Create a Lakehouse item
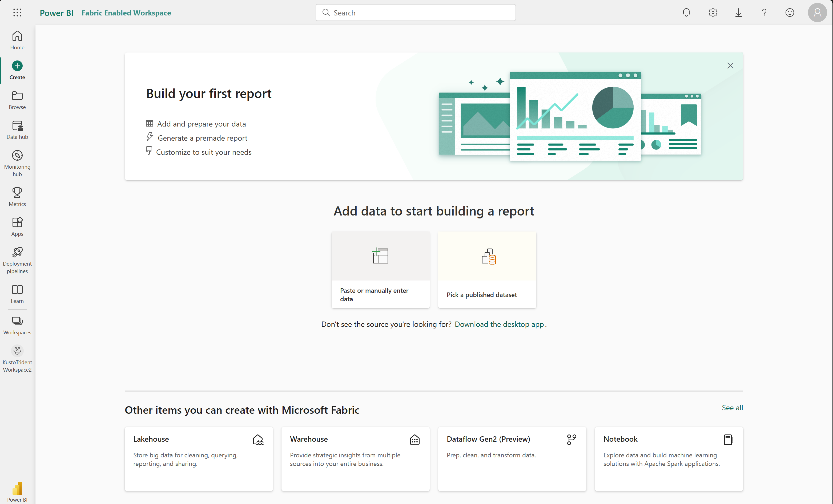The height and width of the screenshot is (504, 833). (199, 459)
